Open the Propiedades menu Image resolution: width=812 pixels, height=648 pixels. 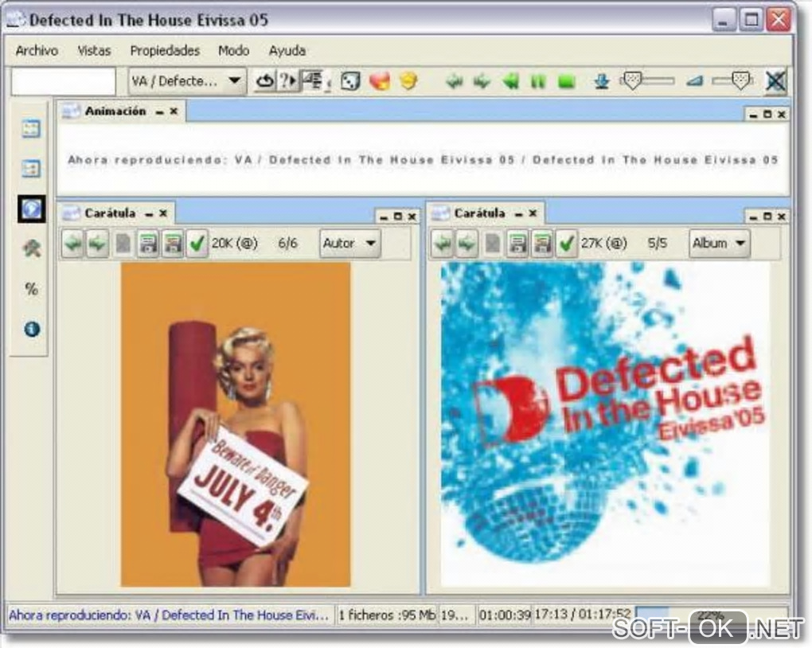click(165, 51)
